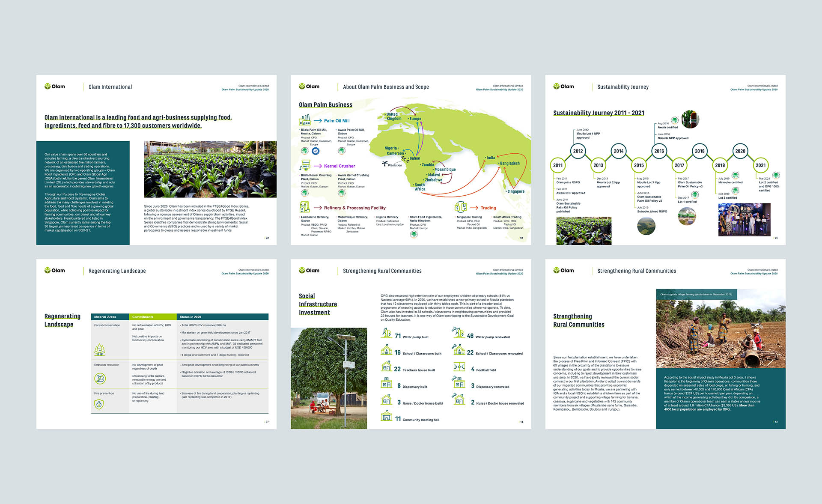Click the Status in 2020 table header
The image size is (822, 504).
[x=223, y=317]
